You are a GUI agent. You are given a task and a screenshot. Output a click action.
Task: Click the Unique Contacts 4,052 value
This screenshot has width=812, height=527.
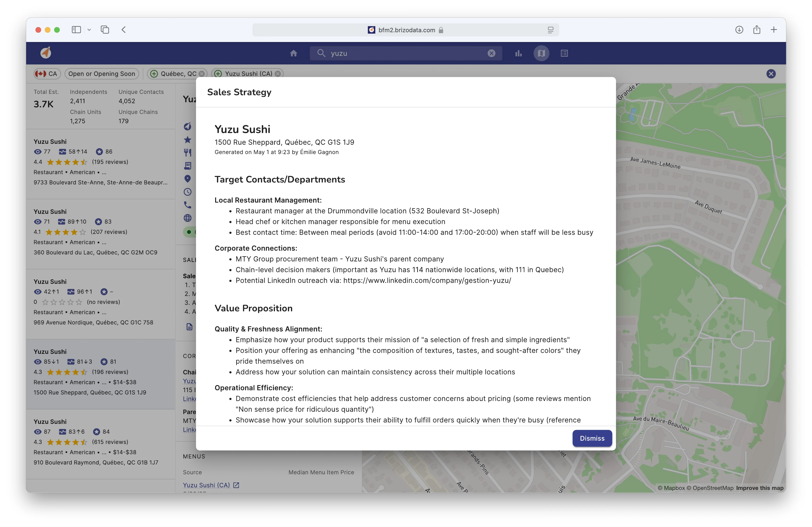click(127, 101)
